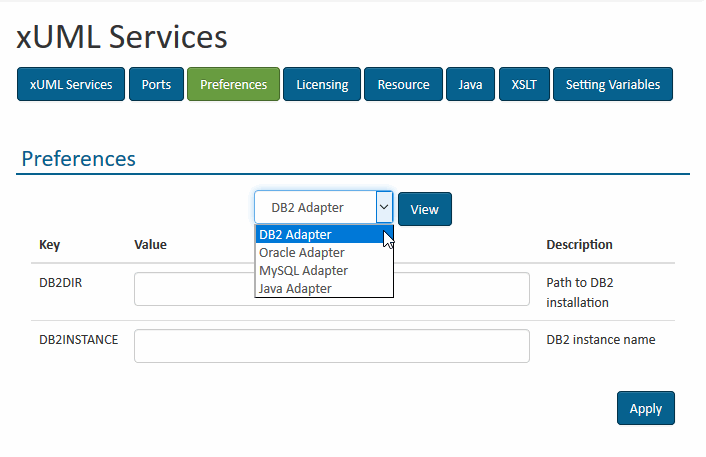
Task: Collapse the adapter list using the chevron arrow
Action: (x=384, y=208)
